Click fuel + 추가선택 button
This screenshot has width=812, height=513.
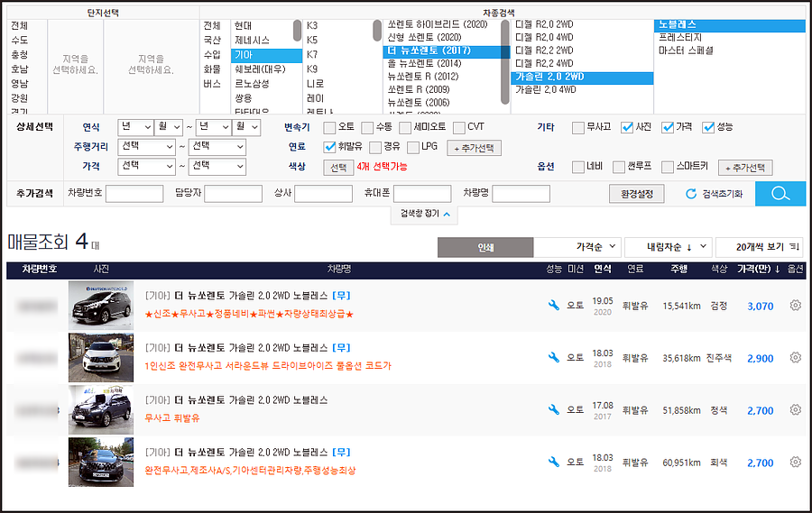474,148
